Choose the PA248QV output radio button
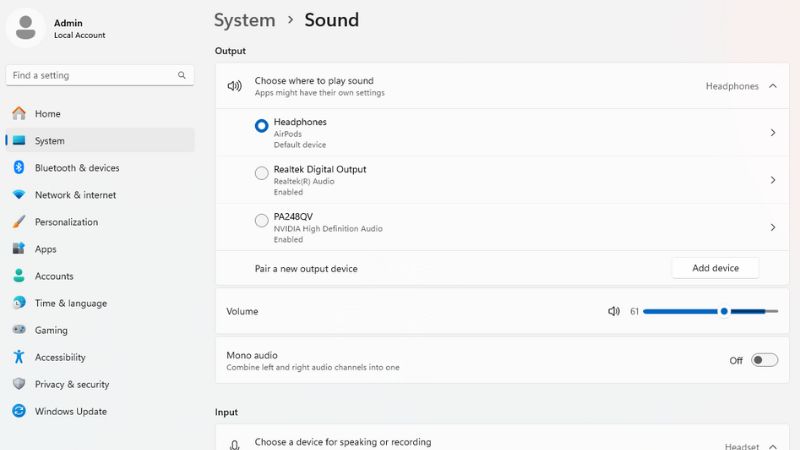800x450 pixels. [261, 220]
